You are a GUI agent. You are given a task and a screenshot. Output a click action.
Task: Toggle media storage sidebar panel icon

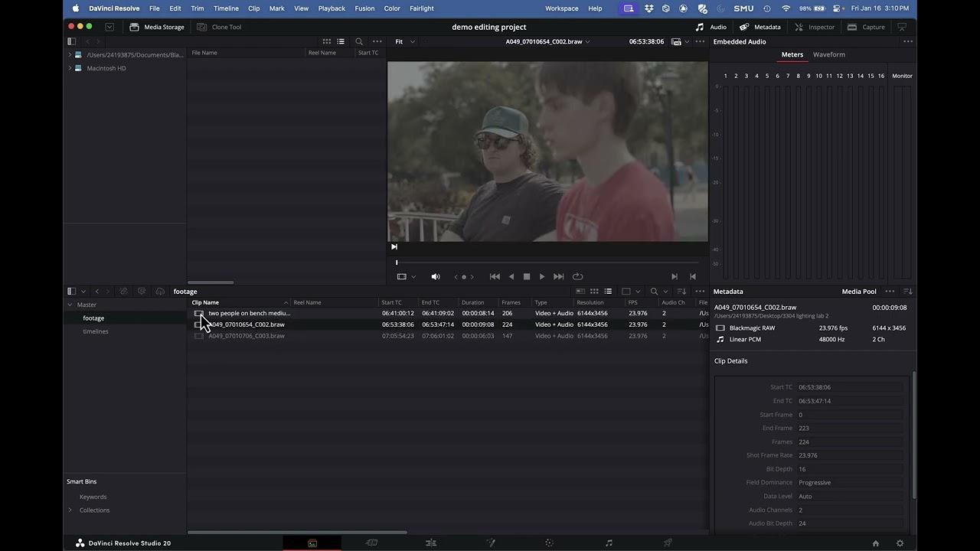[x=71, y=41]
